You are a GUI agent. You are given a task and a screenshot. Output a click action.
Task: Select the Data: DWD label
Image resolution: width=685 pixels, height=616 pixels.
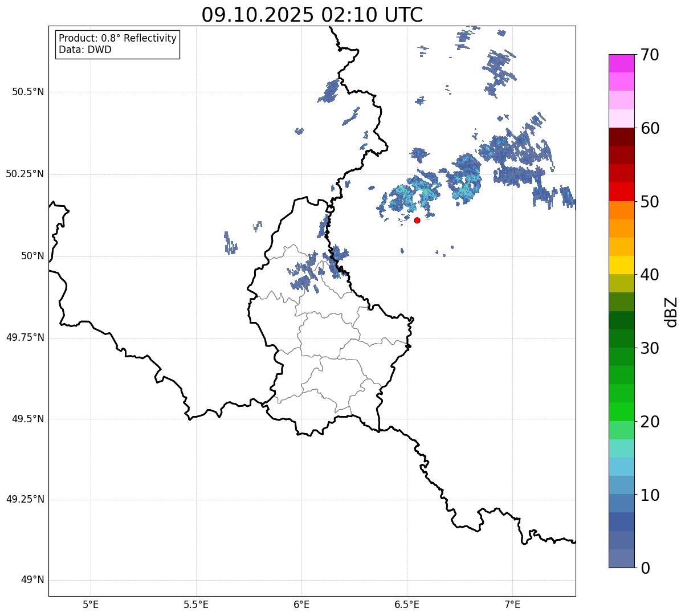click(85, 50)
